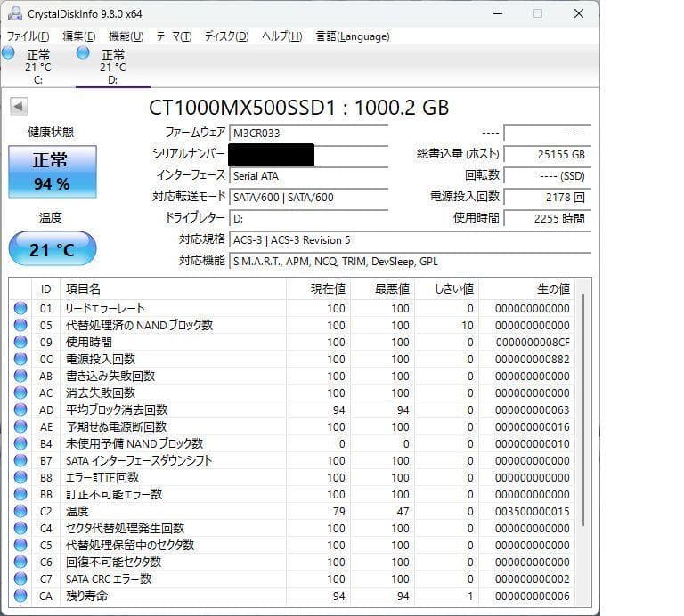This screenshot has width=684, height=616.
Task: Click status orb of row 01 リードエラーレート
Action: 20,308
